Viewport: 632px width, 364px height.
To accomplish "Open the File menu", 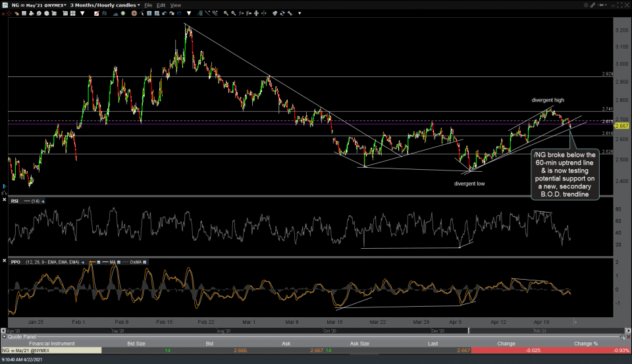I will point(148,5).
